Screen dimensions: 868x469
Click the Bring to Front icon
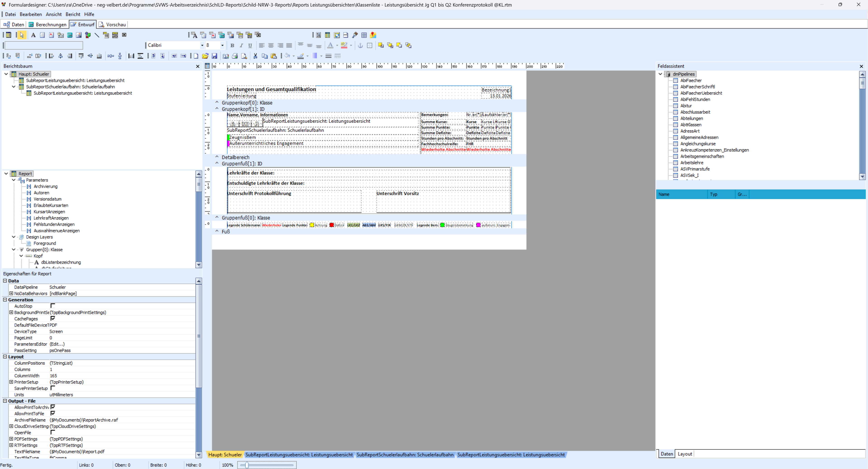point(381,45)
